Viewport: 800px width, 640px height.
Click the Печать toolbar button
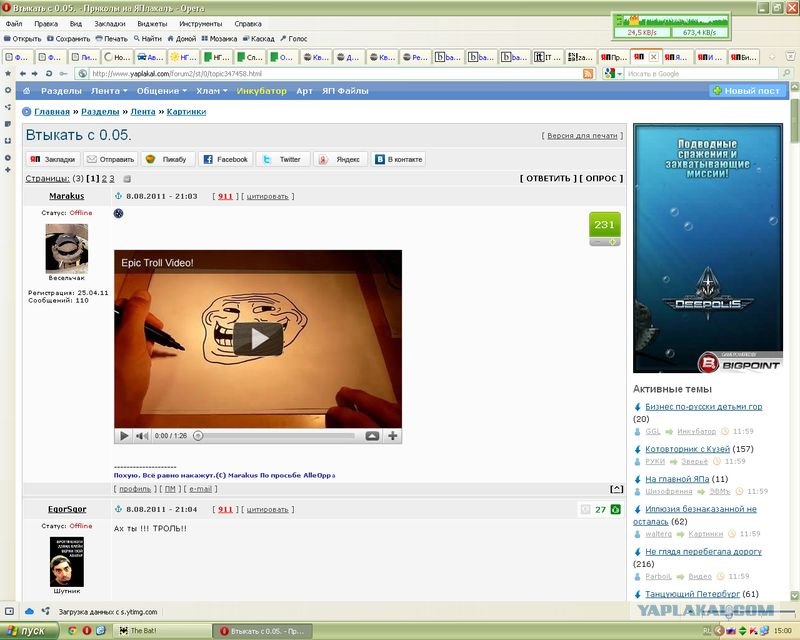pos(112,38)
